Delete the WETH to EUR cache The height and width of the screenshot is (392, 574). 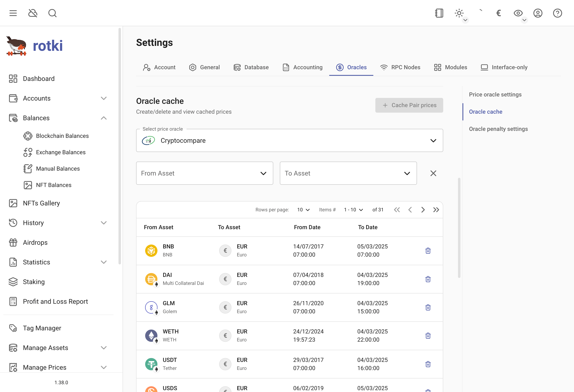[x=428, y=336]
